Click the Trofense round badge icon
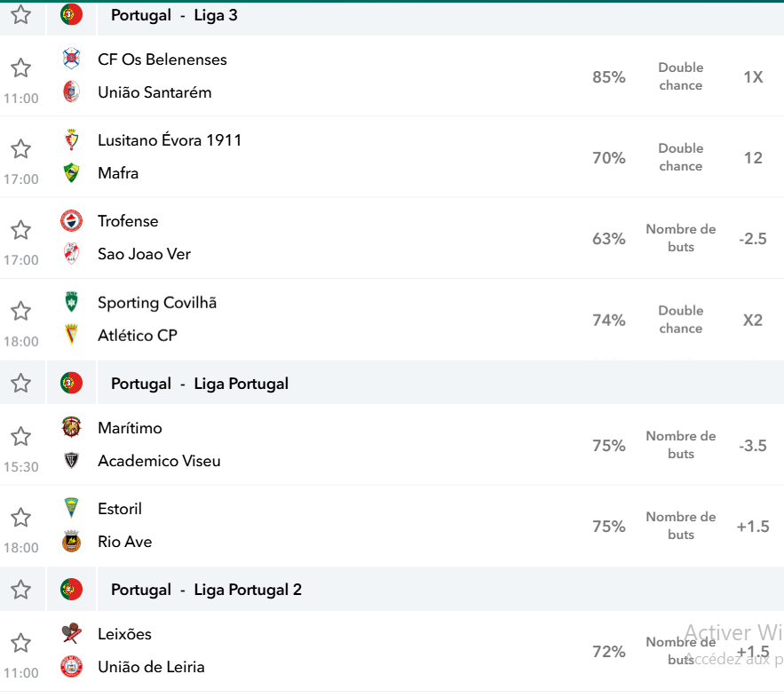 click(x=72, y=221)
